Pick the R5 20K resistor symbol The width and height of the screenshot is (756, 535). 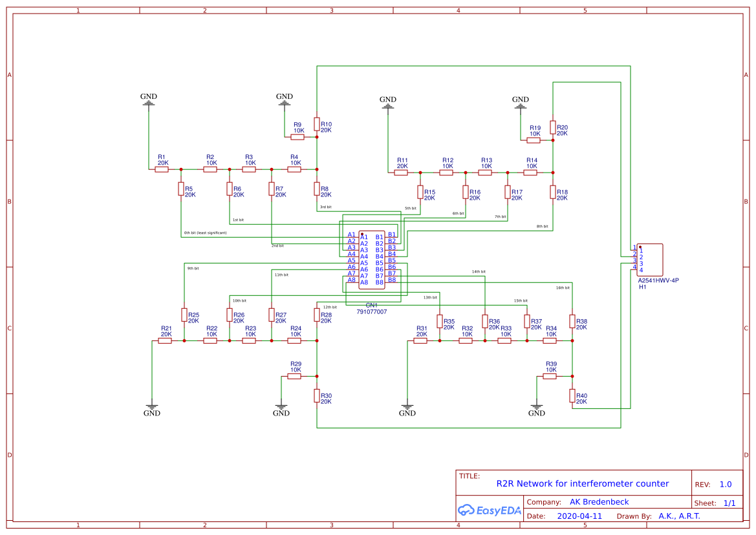tap(181, 189)
